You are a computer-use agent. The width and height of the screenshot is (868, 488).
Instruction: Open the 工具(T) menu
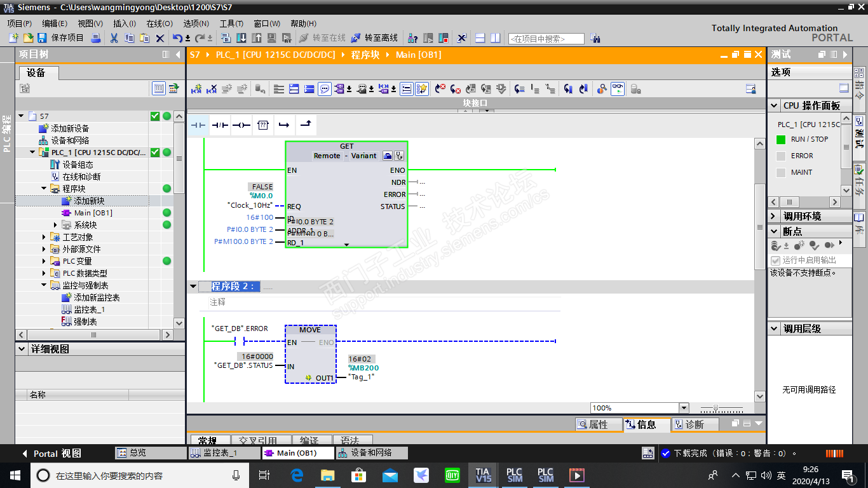tap(231, 24)
